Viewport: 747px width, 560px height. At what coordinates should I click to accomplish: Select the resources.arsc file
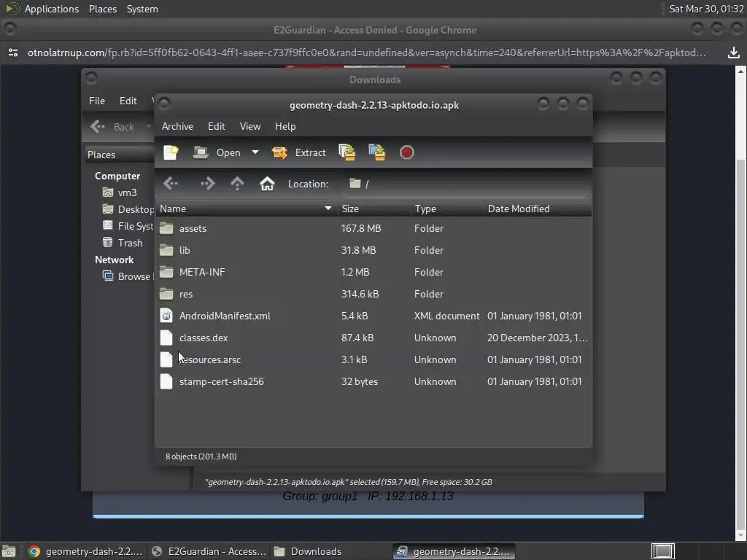pos(373,360)
